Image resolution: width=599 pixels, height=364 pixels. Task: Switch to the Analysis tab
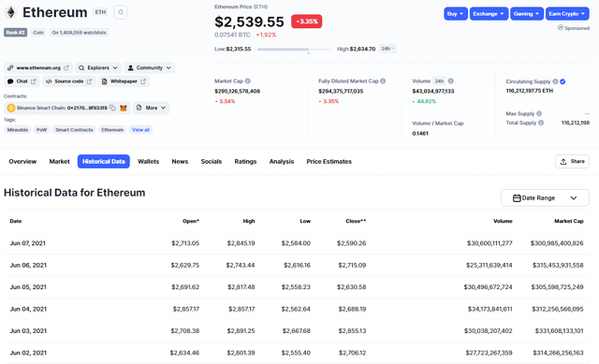pos(282,162)
